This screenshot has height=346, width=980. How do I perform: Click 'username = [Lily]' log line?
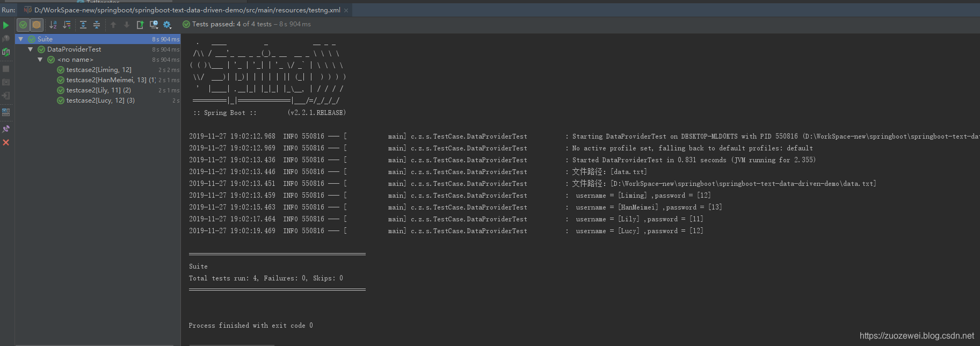pos(446,219)
